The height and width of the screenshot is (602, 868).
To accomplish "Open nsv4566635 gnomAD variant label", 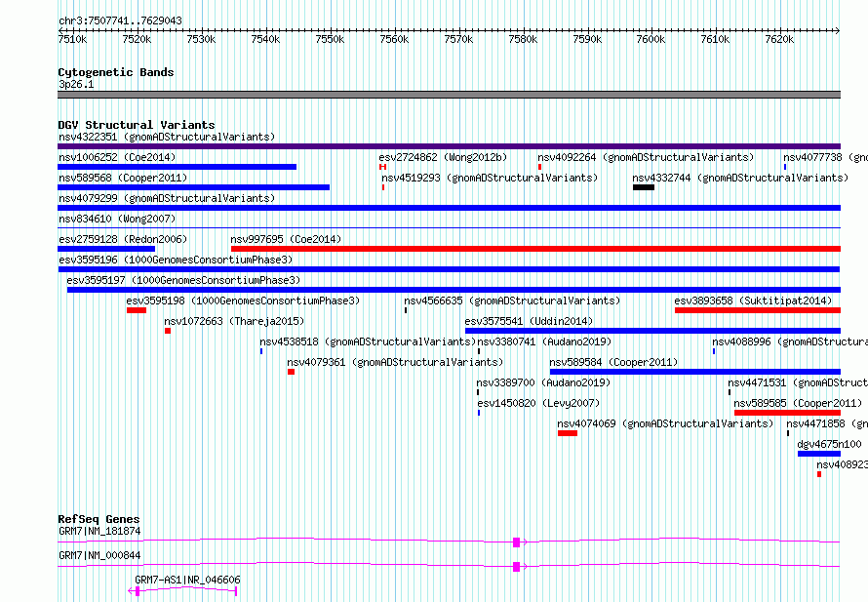I will pyautogui.click(x=512, y=301).
